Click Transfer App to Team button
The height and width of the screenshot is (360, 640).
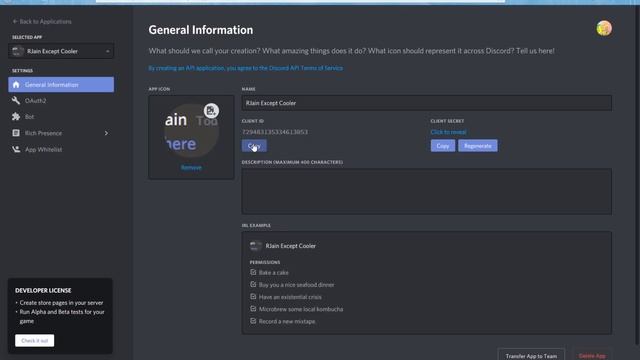tap(531, 356)
